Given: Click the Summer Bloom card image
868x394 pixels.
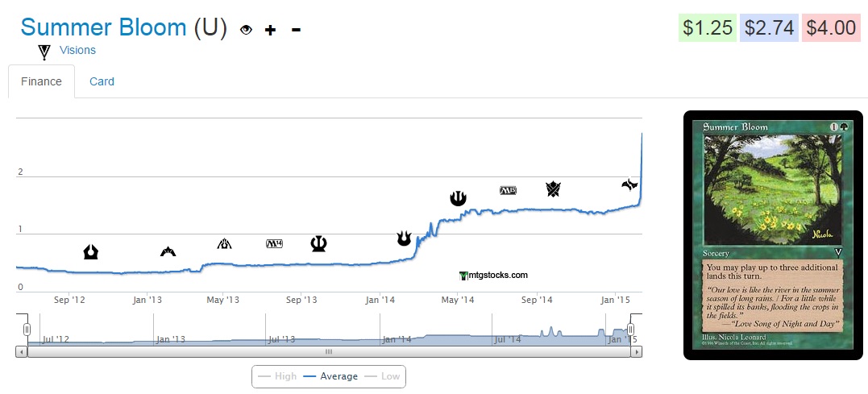Looking at the screenshot, I should coord(773,234).
